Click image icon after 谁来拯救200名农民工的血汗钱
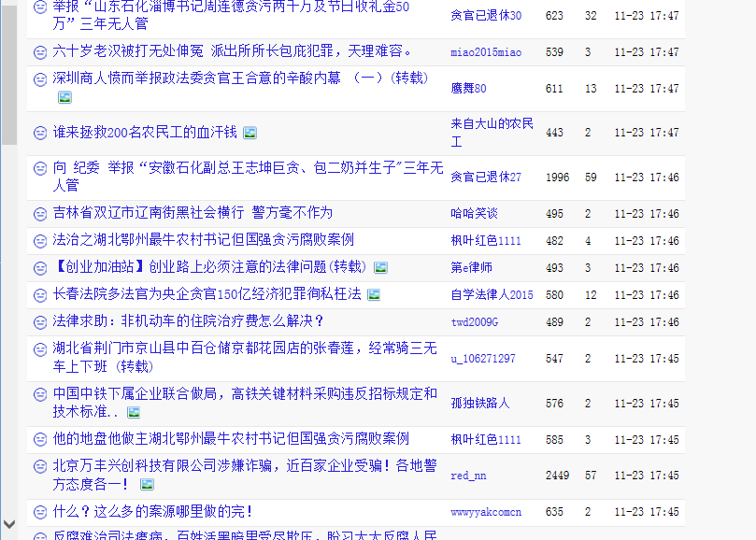 pyautogui.click(x=250, y=133)
